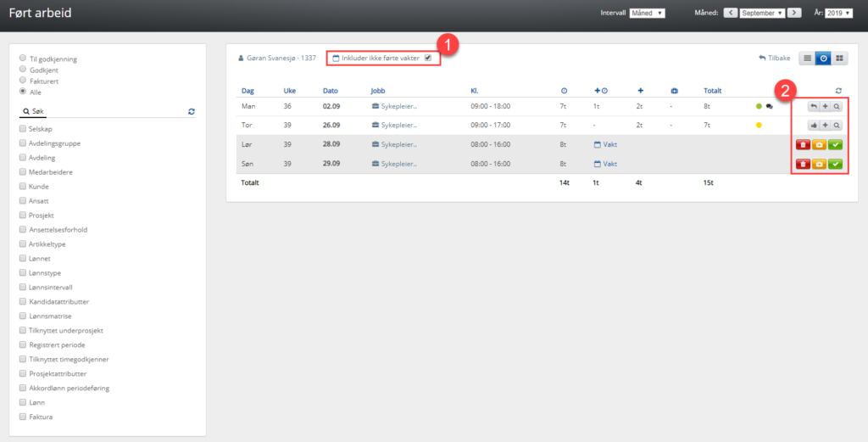Sort the table by the Dato column

(x=331, y=91)
